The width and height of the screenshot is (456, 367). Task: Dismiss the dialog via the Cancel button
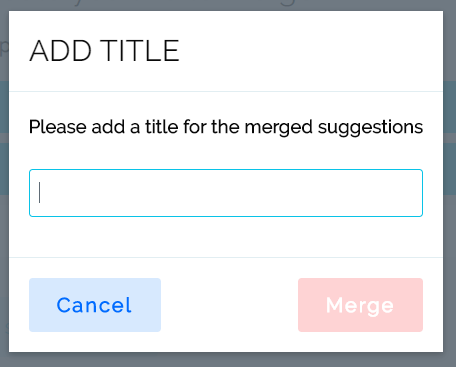[95, 305]
